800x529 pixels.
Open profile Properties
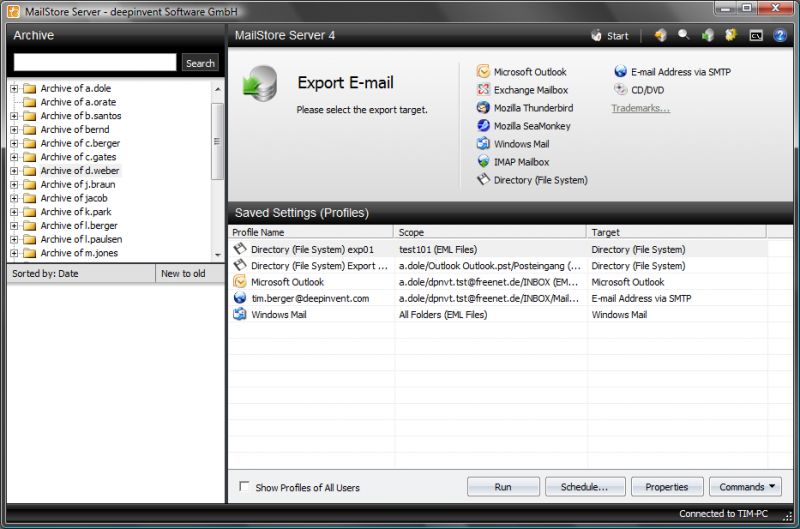pyautogui.click(x=667, y=487)
